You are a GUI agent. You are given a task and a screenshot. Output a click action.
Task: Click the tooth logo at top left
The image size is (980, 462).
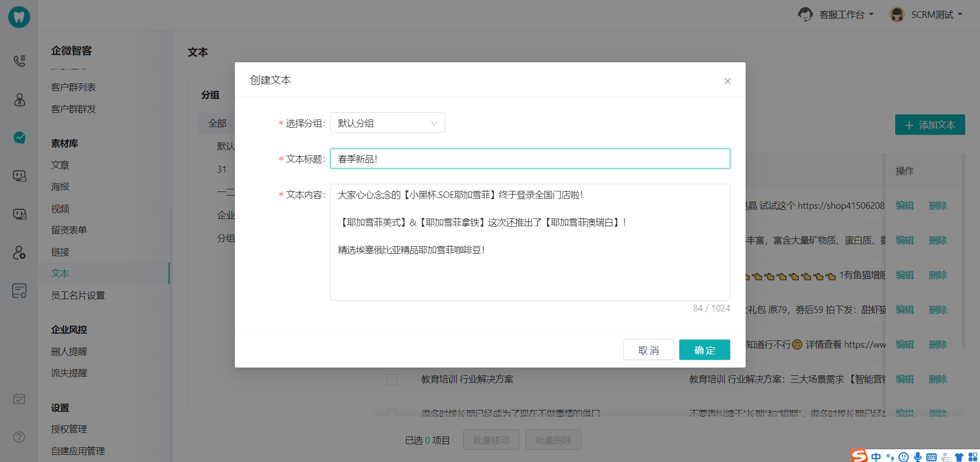(19, 17)
